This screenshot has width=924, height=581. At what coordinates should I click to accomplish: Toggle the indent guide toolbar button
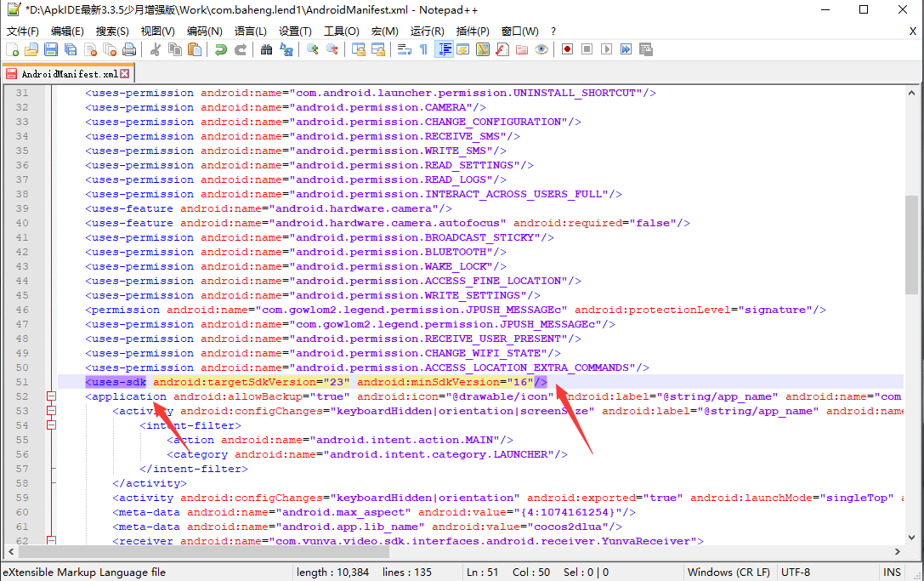tap(444, 49)
